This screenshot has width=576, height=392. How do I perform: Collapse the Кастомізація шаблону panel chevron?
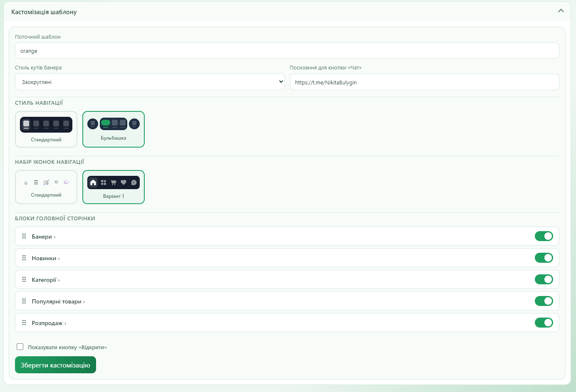tap(561, 11)
